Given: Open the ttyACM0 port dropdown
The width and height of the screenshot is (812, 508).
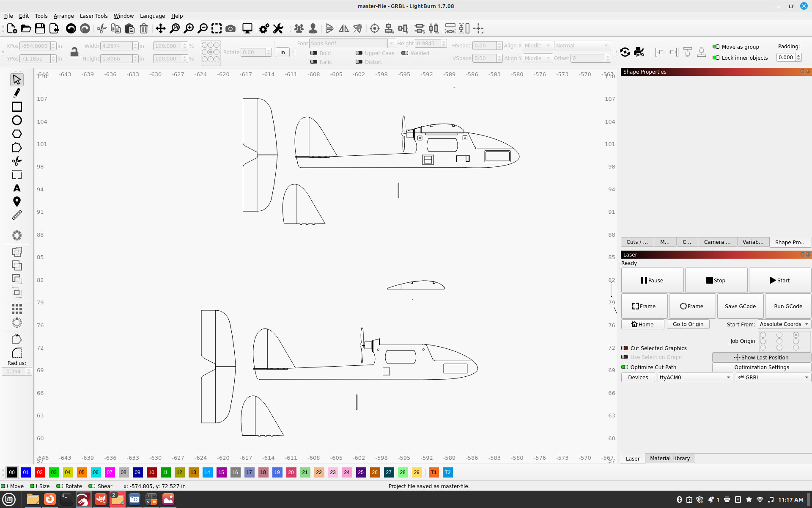Looking at the screenshot, I should pos(695,377).
